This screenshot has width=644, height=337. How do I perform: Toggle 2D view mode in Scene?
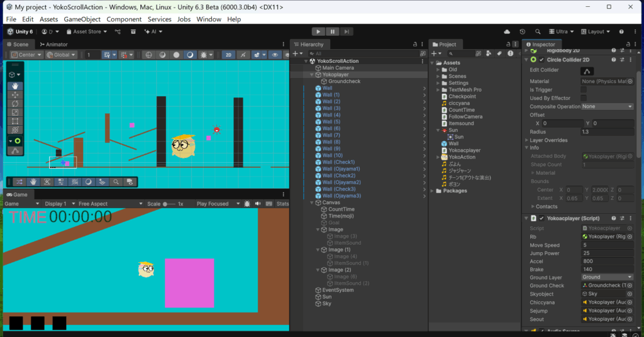coord(229,55)
